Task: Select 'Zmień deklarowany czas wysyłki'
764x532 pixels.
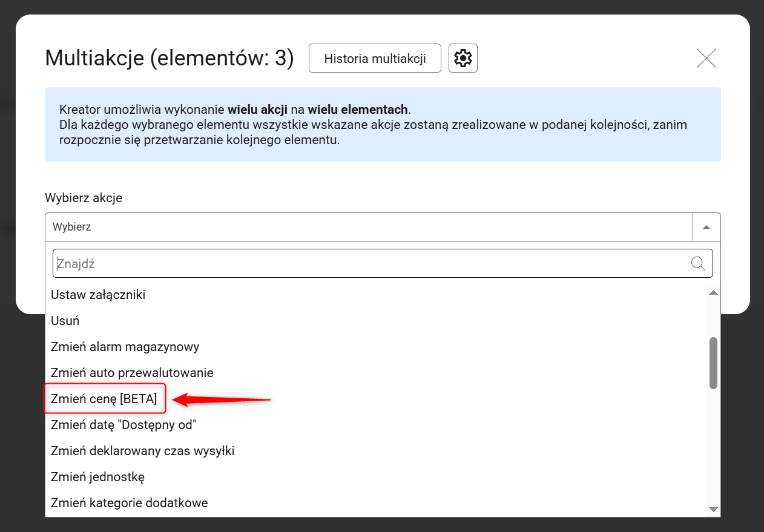Action: pos(142,451)
